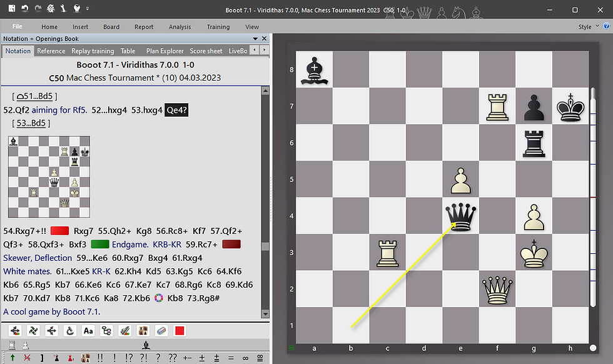Screen dimensions: 613x364
Task: Open the Home ribbon tab
Action: (49, 27)
